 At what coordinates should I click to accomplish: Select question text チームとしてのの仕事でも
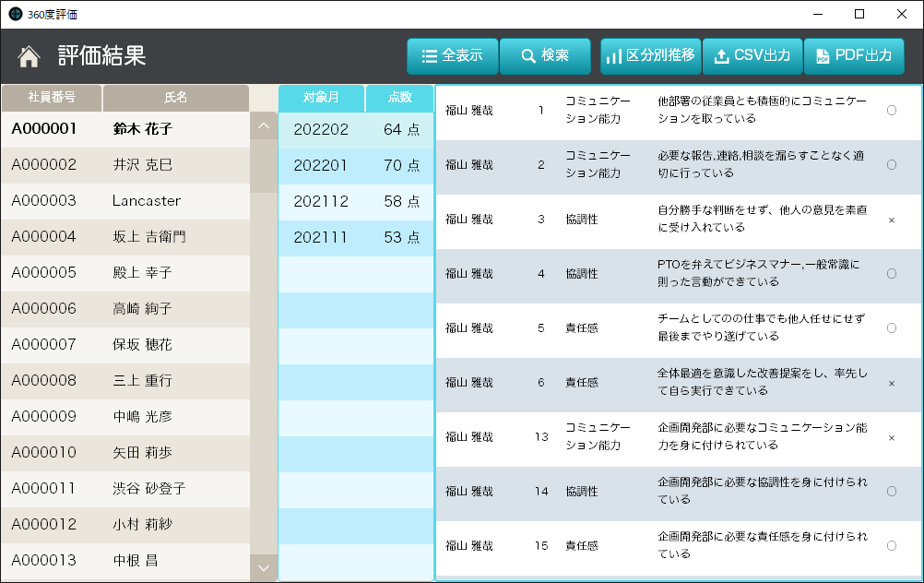[761, 327]
